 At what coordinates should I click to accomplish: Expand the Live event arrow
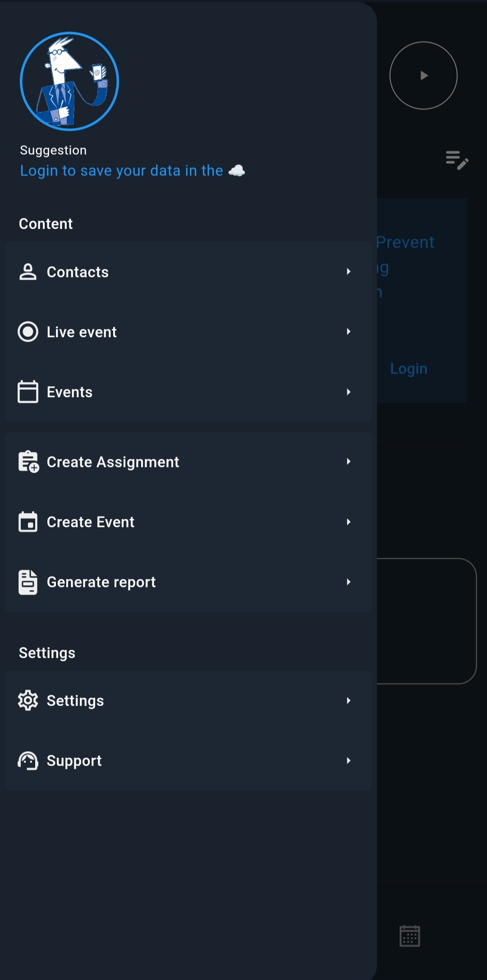pos(349,332)
